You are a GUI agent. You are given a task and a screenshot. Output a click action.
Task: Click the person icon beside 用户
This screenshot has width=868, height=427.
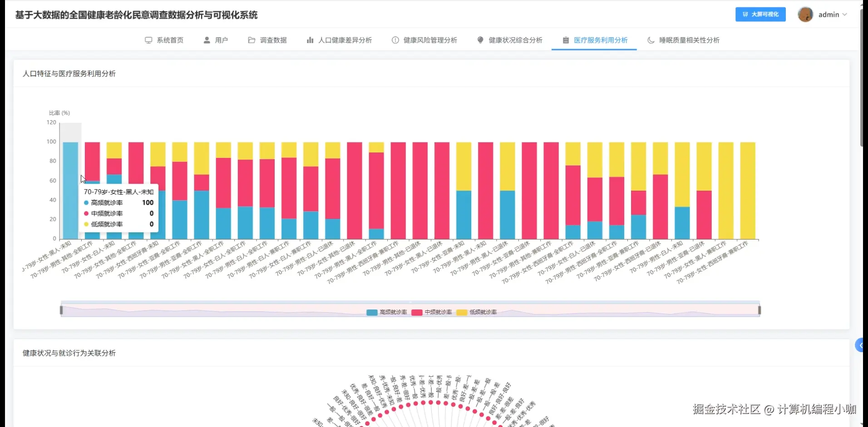(207, 40)
